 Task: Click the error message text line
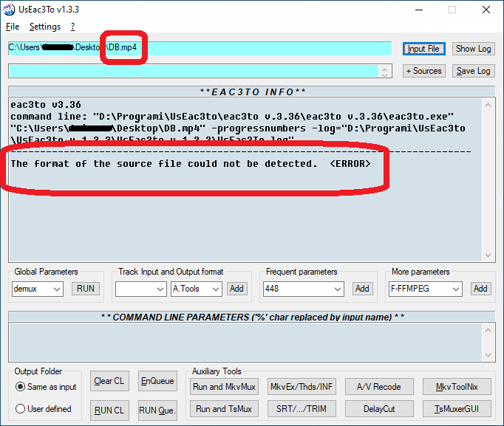pyautogui.click(x=190, y=164)
